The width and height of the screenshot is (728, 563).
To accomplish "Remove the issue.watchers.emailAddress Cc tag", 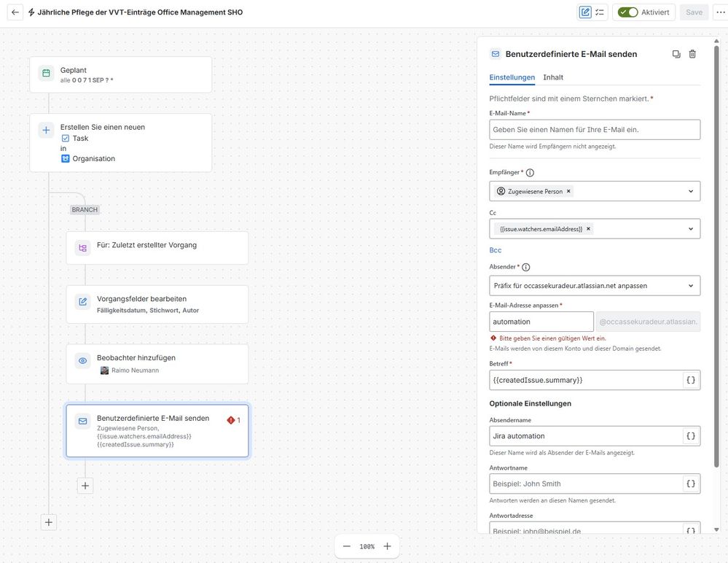I will [588, 228].
